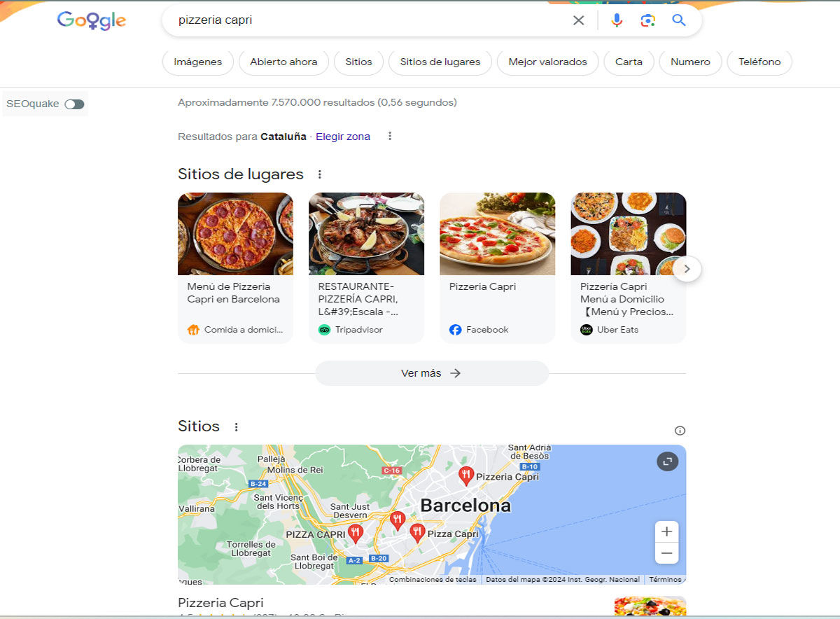Click the results count text
Viewport: 840px width, 619px height.
coord(317,102)
